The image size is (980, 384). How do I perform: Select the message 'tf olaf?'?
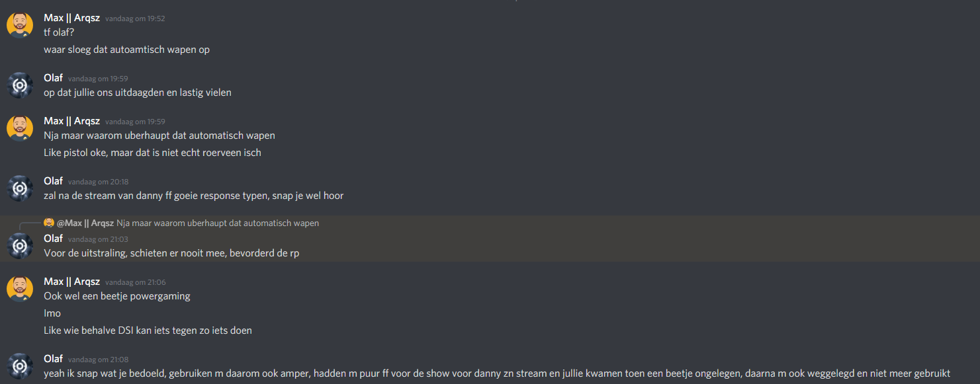point(61,32)
